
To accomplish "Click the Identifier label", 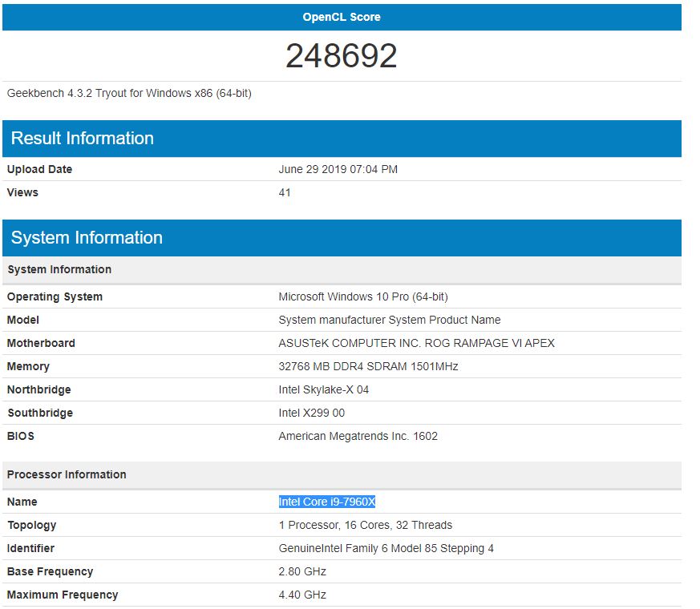I will (30, 548).
